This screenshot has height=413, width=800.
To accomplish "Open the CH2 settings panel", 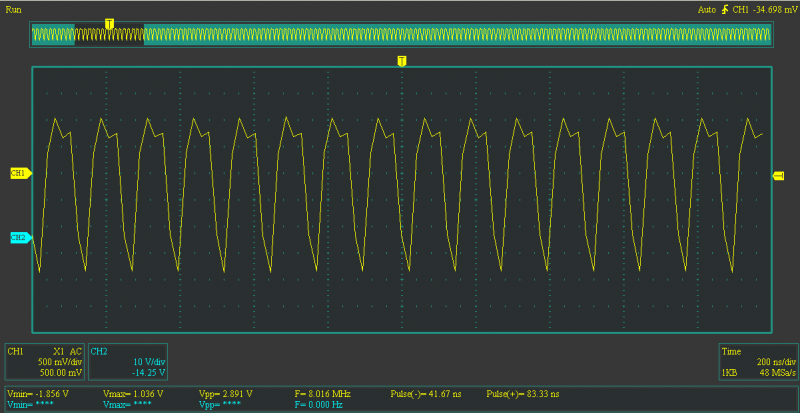I will pyautogui.click(x=128, y=362).
